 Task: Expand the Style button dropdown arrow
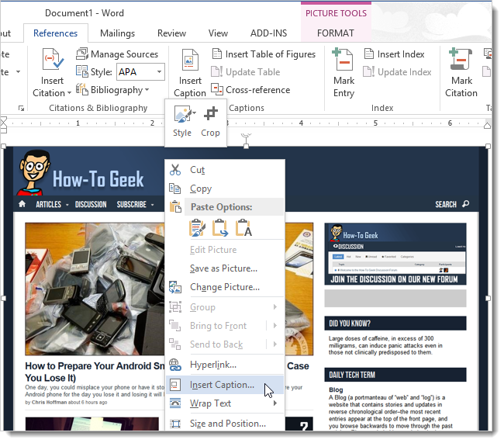pyautogui.click(x=194, y=112)
